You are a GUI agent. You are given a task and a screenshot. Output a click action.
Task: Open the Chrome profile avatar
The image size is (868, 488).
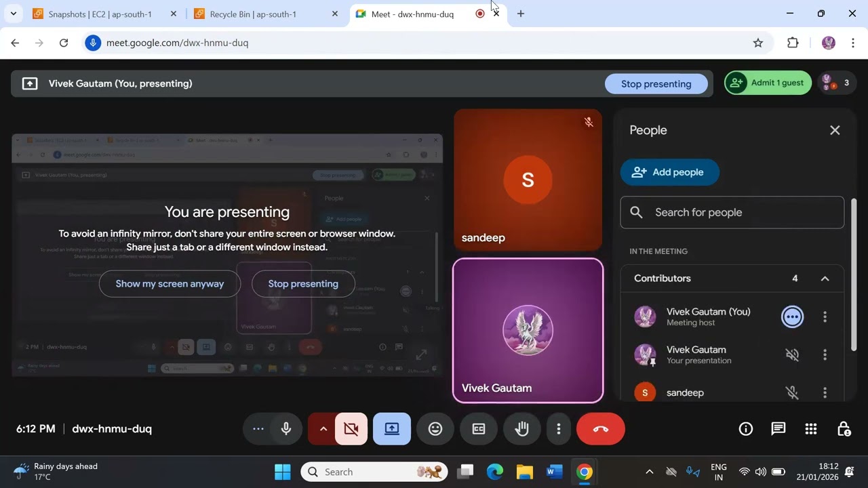pos(828,43)
